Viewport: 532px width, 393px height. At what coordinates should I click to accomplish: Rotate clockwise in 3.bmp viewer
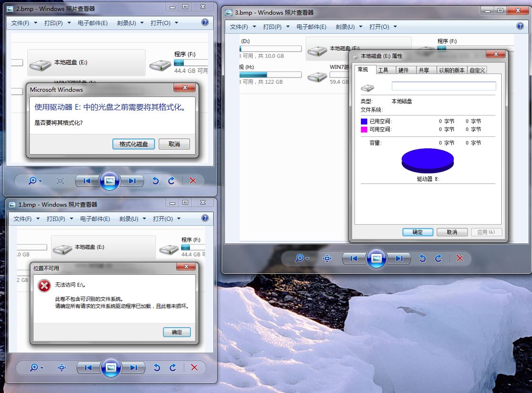click(x=438, y=258)
